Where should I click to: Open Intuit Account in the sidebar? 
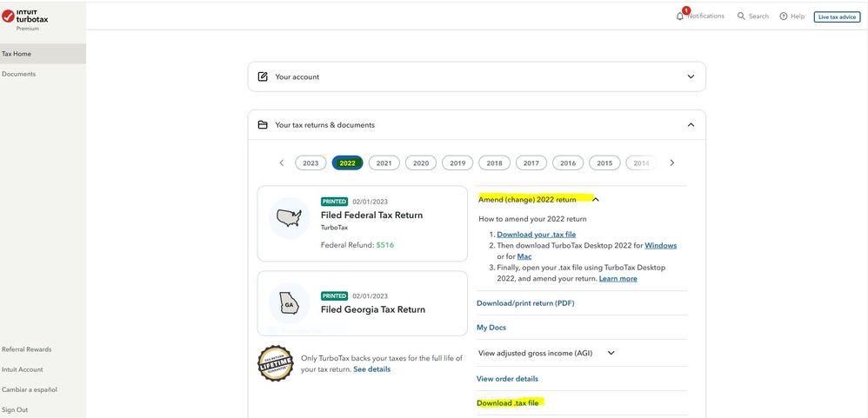[22, 369]
